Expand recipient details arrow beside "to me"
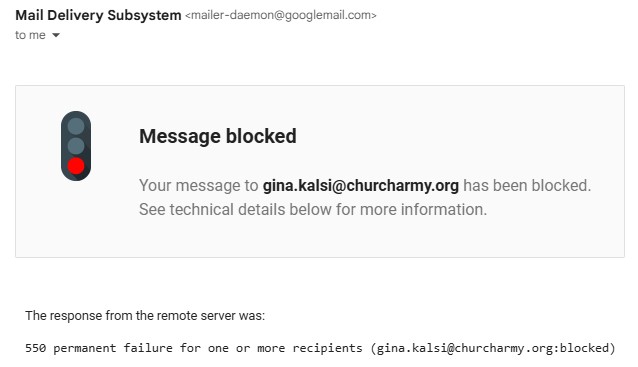Image resolution: width=638 pixels, height=367 pixels. (x=56, y=35)
